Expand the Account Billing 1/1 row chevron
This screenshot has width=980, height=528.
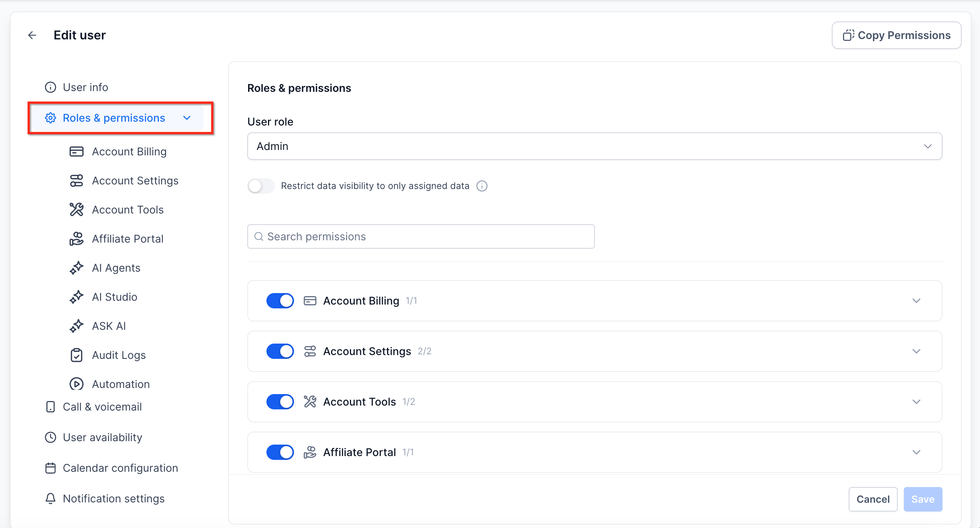916,301
